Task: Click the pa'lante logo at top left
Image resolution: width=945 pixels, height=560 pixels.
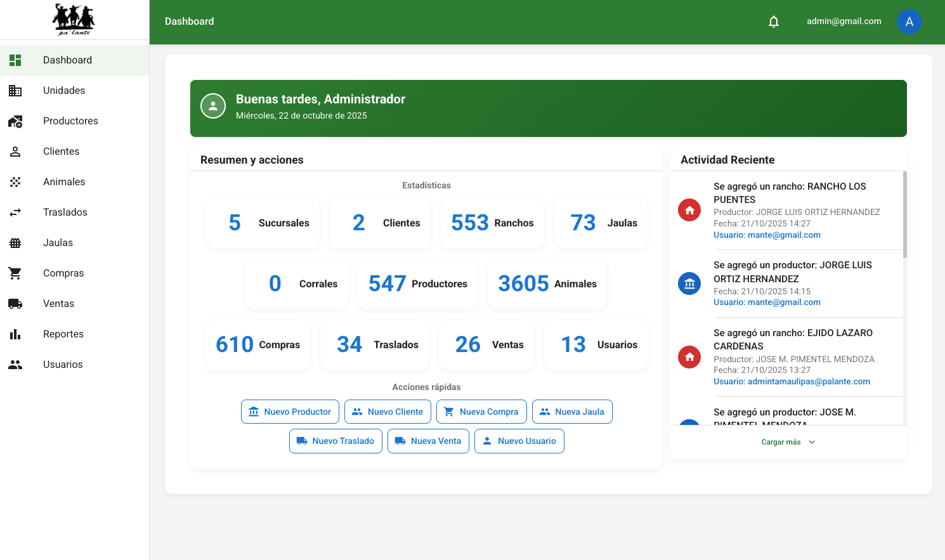Action: point(74,20)
